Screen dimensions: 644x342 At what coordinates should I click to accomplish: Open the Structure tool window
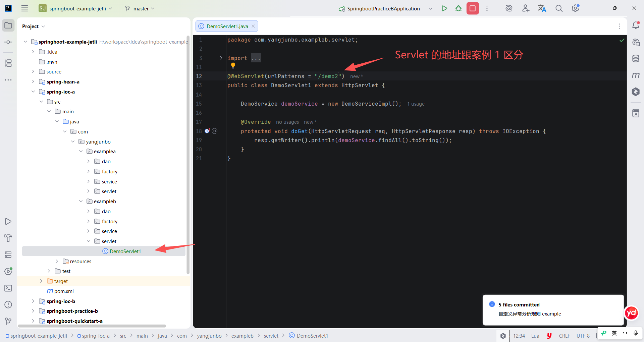(x=8, y=63)
